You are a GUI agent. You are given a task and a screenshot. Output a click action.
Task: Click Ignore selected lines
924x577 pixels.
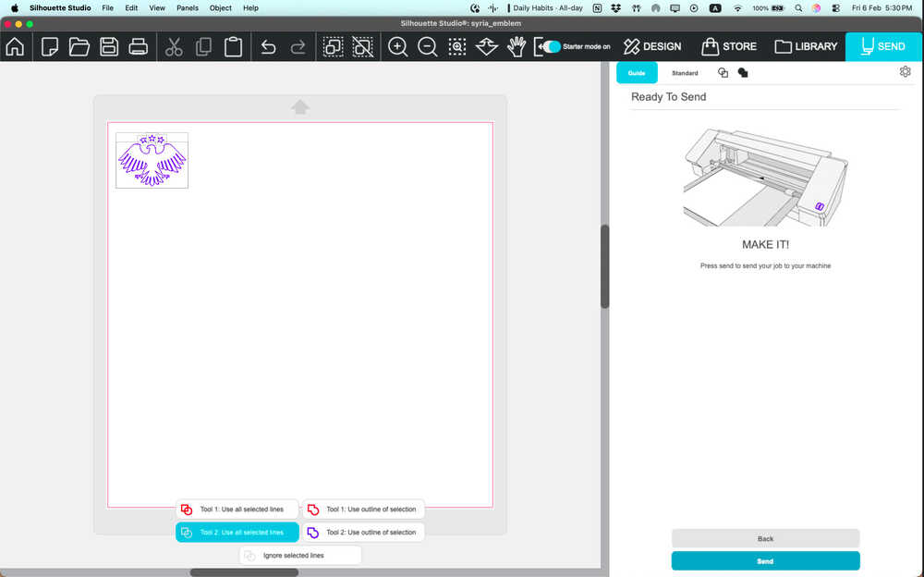300,555
